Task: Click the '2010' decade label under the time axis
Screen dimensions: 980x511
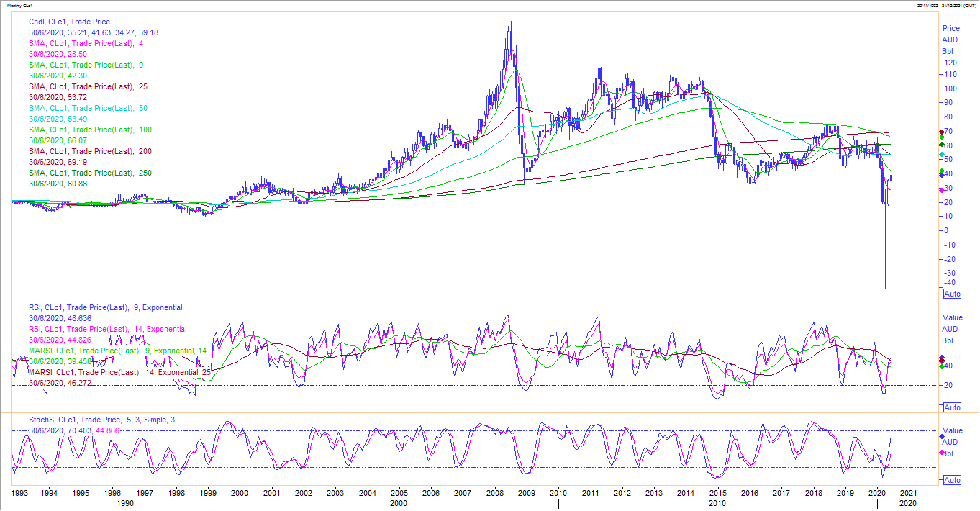Action: click(717, 504)
